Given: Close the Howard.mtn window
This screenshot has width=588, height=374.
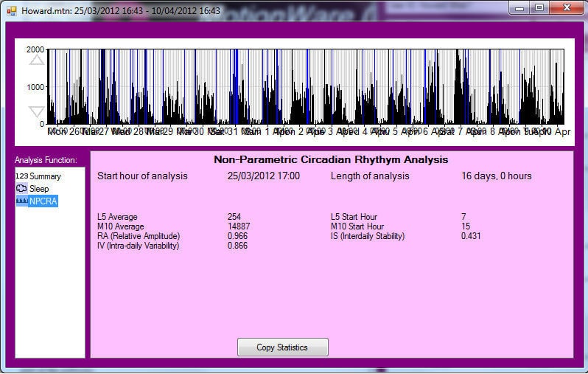Looking at the screenshot, I should [x=564, y=8].
